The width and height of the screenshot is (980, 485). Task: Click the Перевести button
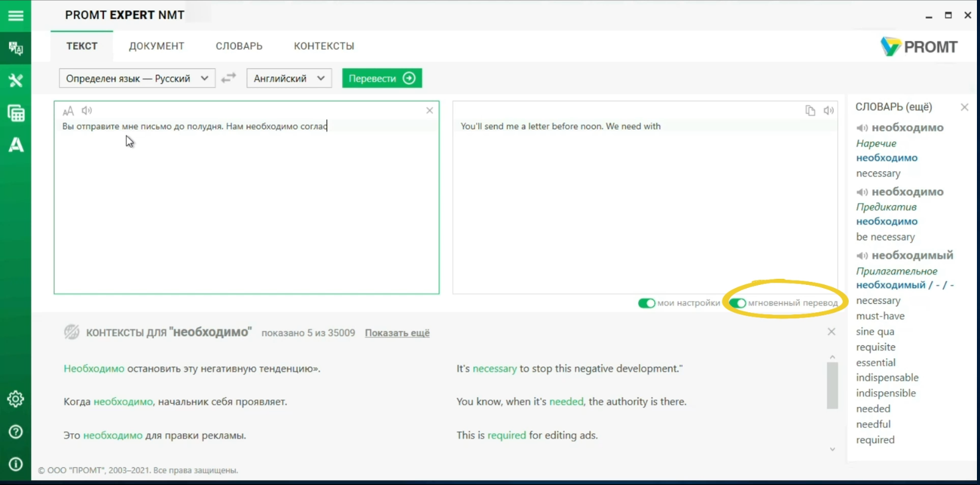point(382,78)
